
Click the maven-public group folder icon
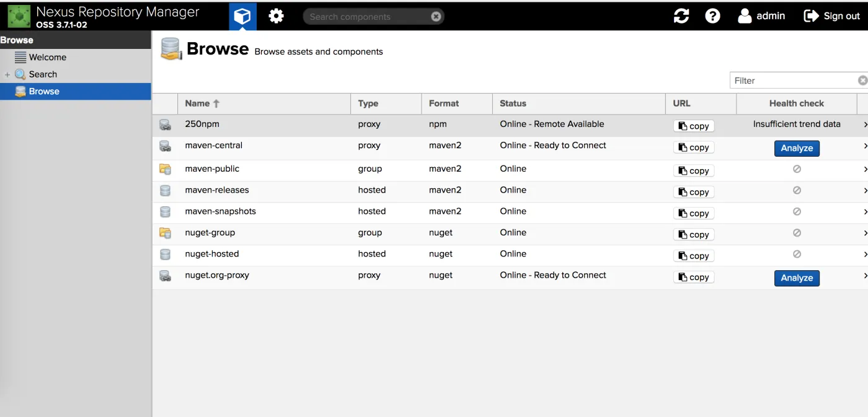point(165,169)
